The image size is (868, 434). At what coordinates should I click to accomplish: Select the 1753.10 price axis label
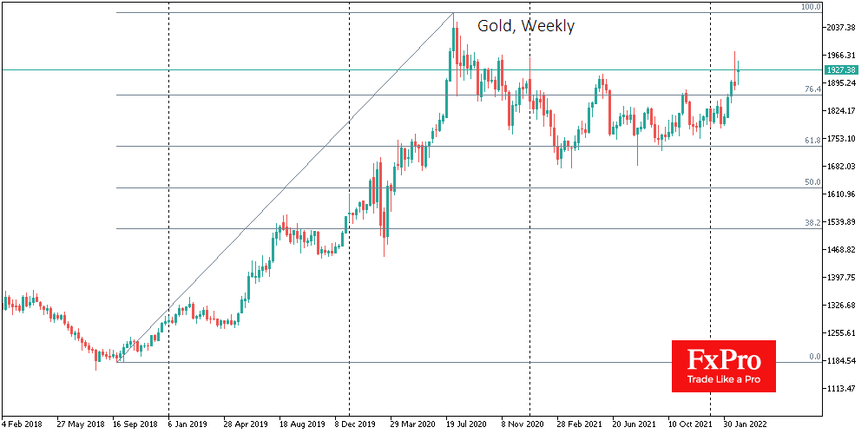842,139
